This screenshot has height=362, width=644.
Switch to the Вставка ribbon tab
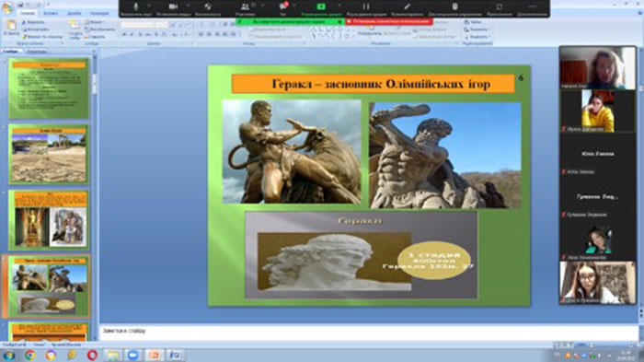click(x=51, y=14)
